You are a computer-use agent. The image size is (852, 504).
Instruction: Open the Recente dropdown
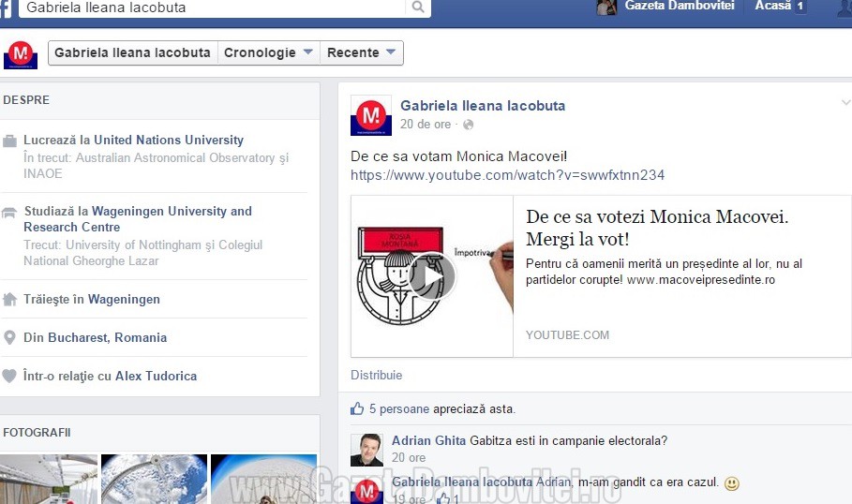tap(362, 52)
